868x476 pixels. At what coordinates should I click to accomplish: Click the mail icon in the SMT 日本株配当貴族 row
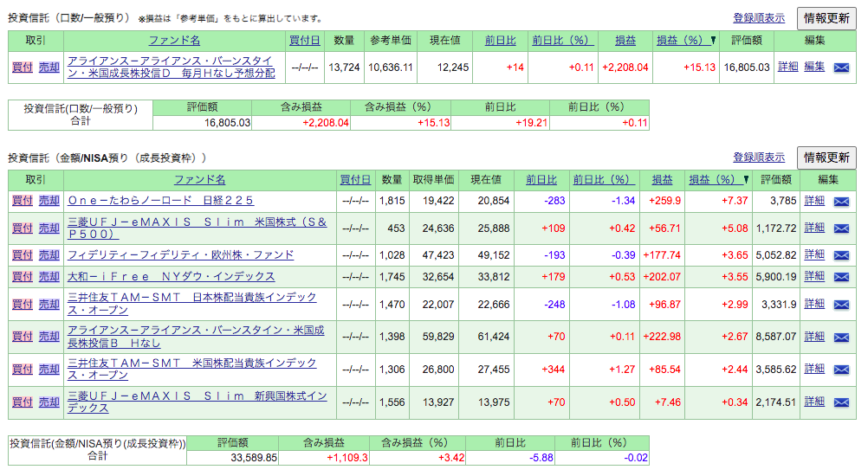[x=841, y=305]
